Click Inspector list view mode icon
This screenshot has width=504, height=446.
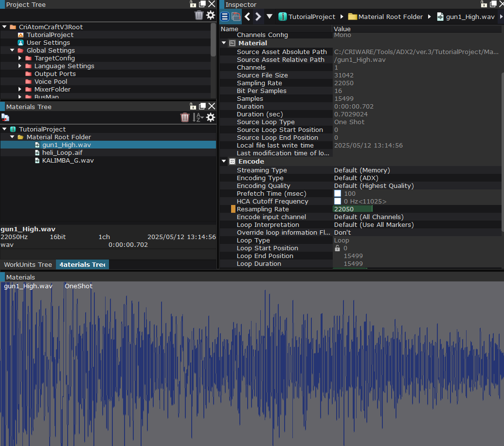point(225,17)
